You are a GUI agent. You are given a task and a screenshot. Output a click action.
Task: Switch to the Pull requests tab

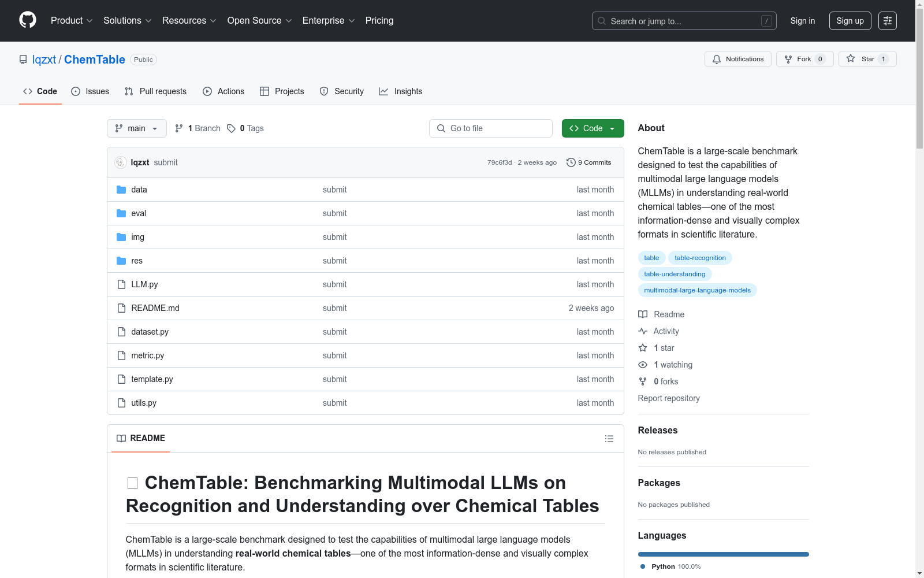point(155,91)
